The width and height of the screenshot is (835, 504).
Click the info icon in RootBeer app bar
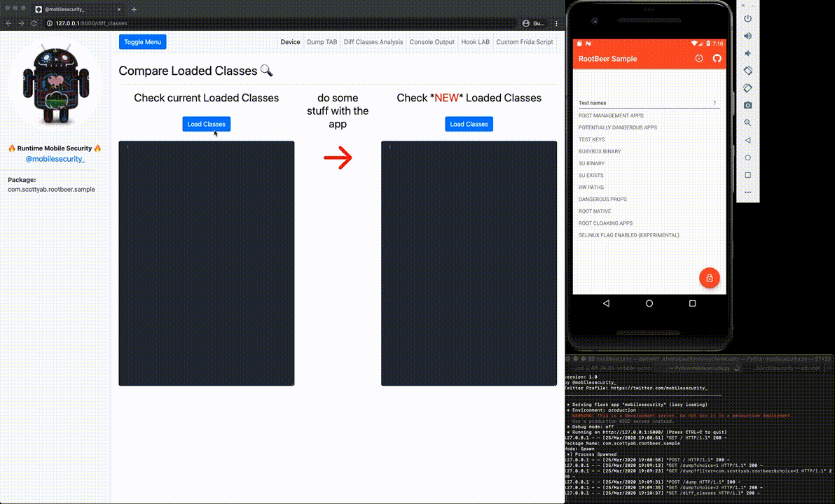(x=699, y=59)
